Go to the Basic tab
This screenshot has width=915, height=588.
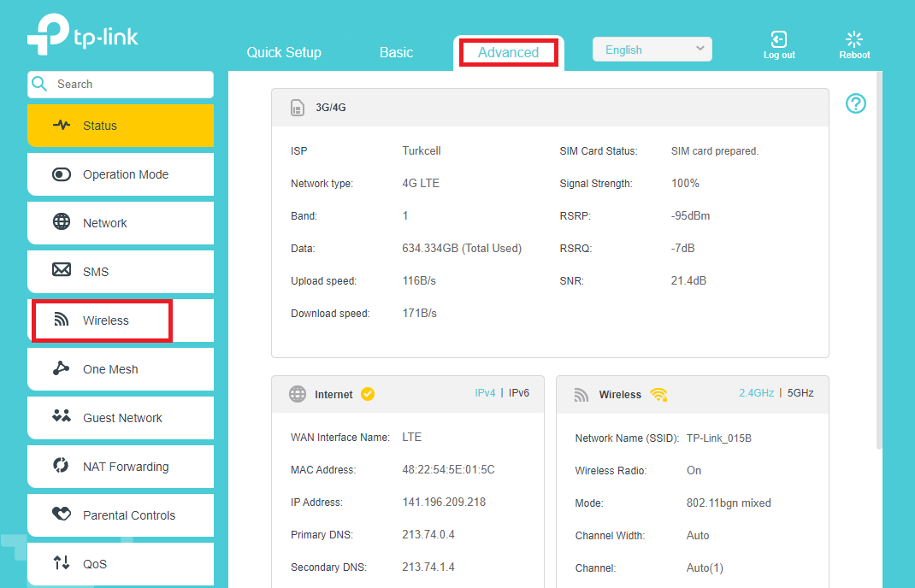click(396, 52)
